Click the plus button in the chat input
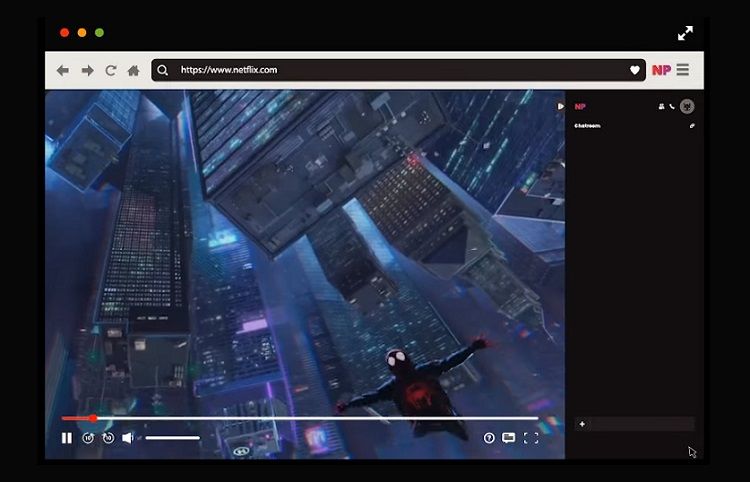The height and width of the screenshot is (482, 750). pyautogui.click(x=582, y=424)
